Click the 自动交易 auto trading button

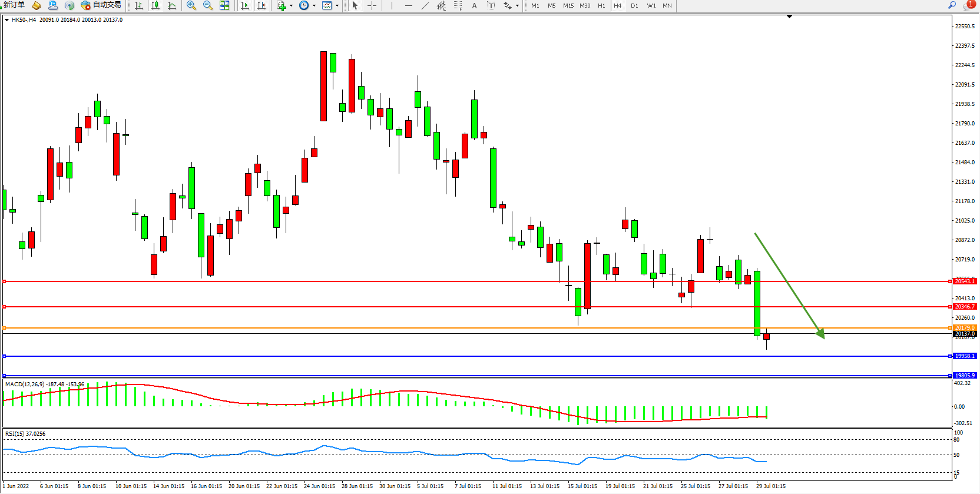(x=101, y=5)
